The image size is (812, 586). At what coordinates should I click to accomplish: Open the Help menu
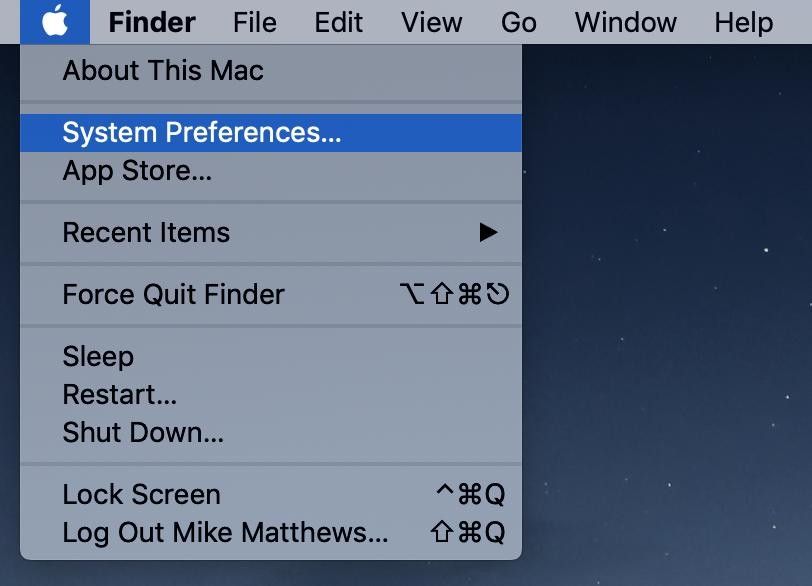pos(743,22)
